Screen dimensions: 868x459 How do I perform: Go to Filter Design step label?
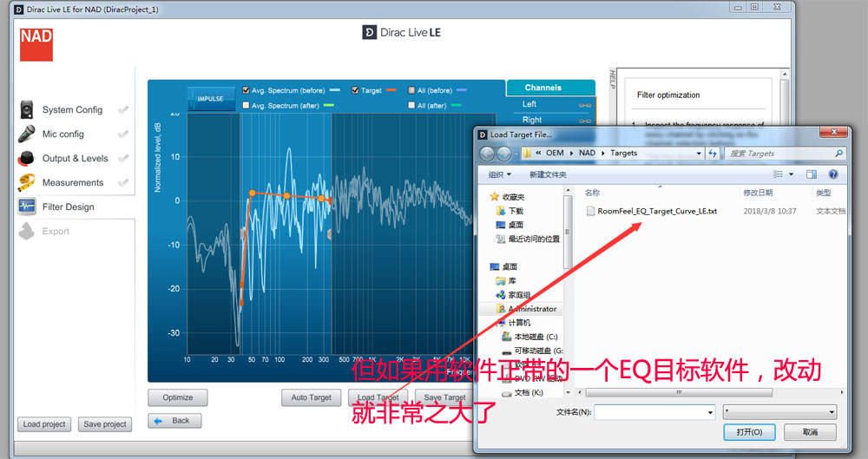pyautogui.click(x=68, y=207)
